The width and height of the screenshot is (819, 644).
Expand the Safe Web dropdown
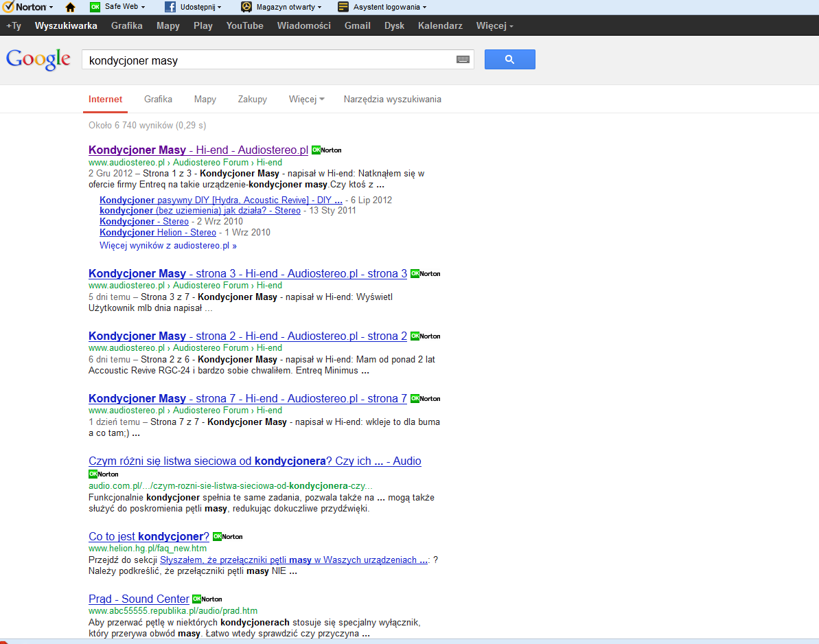coord(143,8)
